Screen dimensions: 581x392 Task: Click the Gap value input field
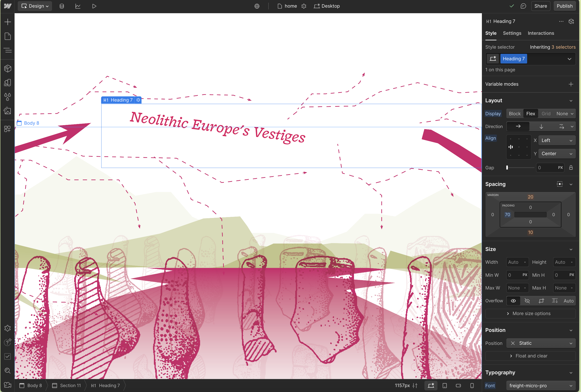[547, 168]
